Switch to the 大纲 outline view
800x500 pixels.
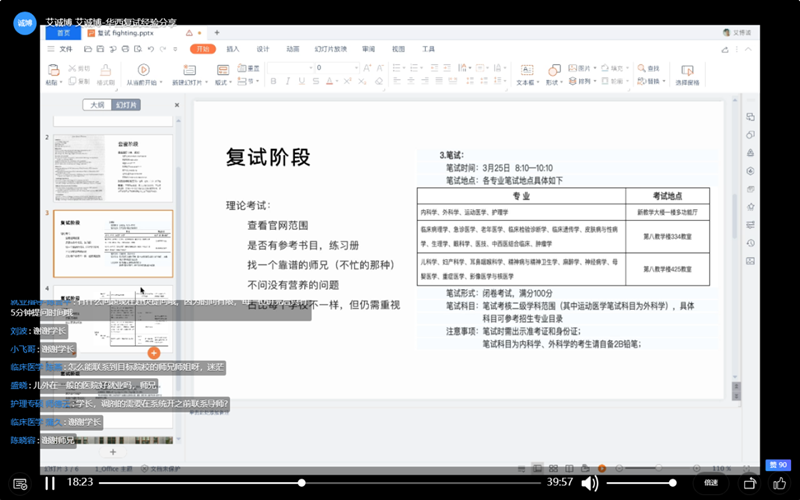tap(97, 104)
